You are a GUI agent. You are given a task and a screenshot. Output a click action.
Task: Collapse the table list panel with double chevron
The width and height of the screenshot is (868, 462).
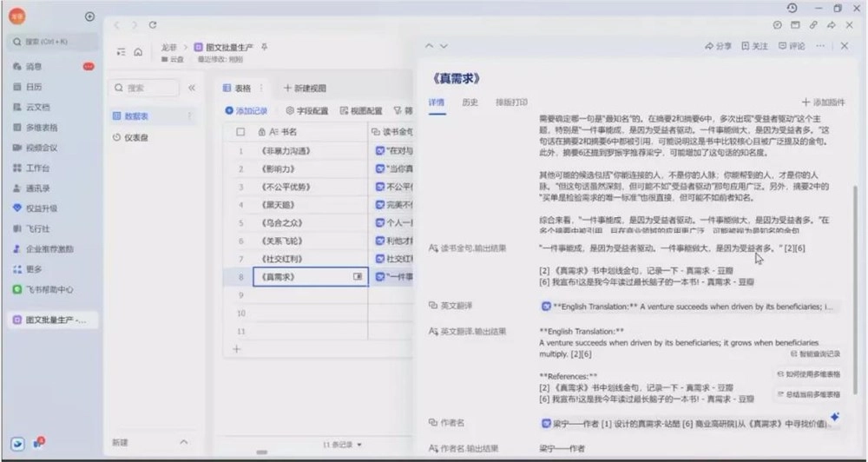point(192,88)
